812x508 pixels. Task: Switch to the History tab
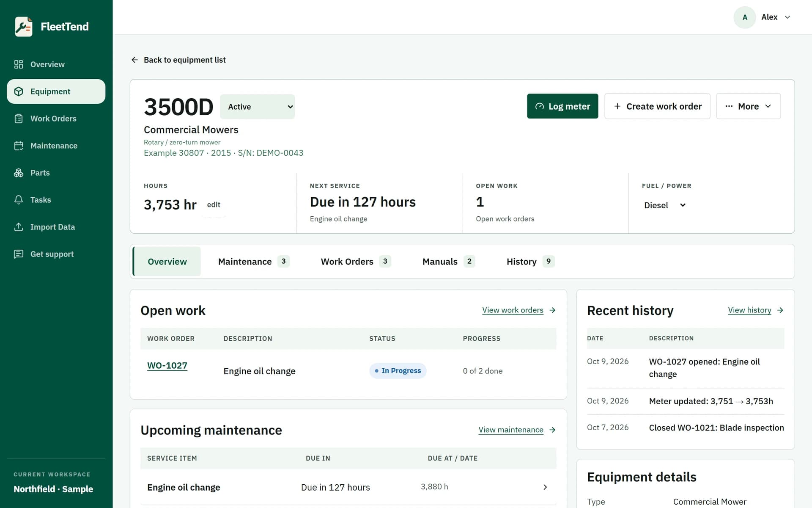(530, 262)
